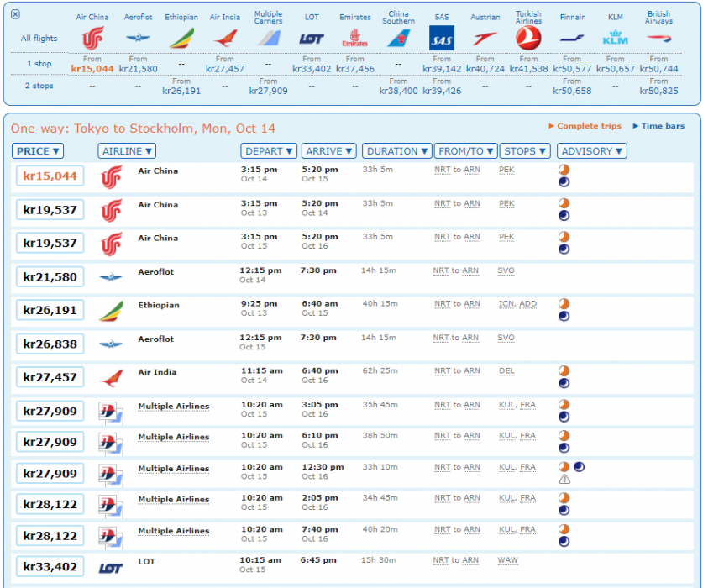Click the Finnair logo in matrix header
The width and height of the screenshot is (703, 588).
[572, 39]
